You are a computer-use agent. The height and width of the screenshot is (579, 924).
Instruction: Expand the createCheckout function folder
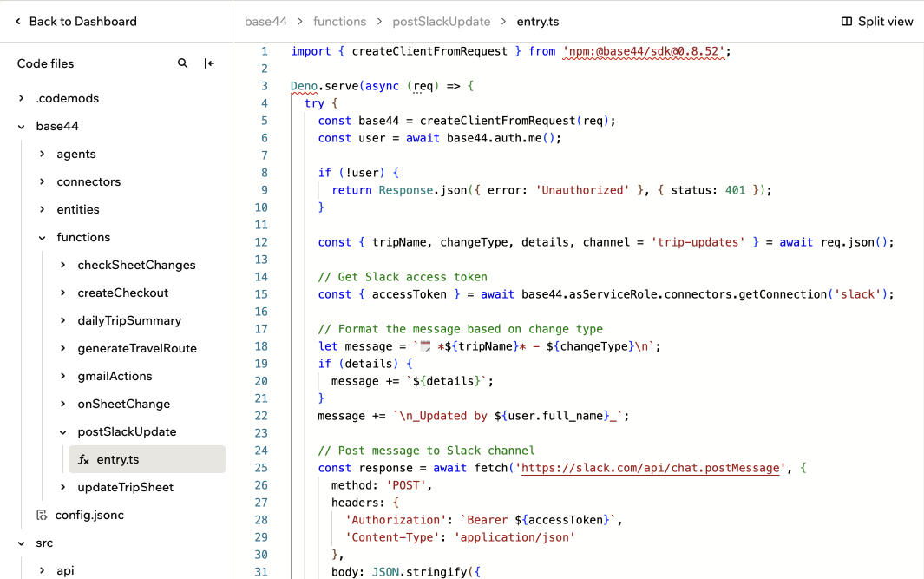click(63, 293)
